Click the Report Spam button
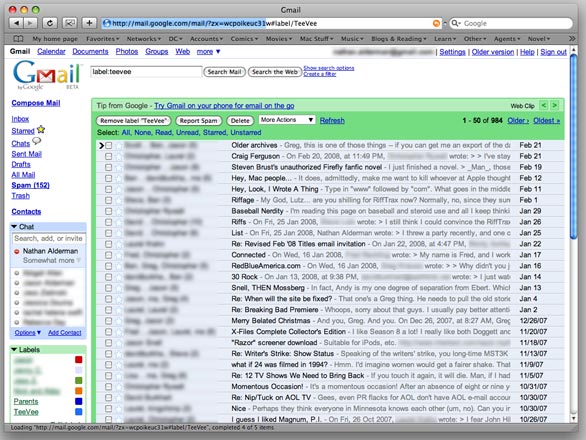 198,120
